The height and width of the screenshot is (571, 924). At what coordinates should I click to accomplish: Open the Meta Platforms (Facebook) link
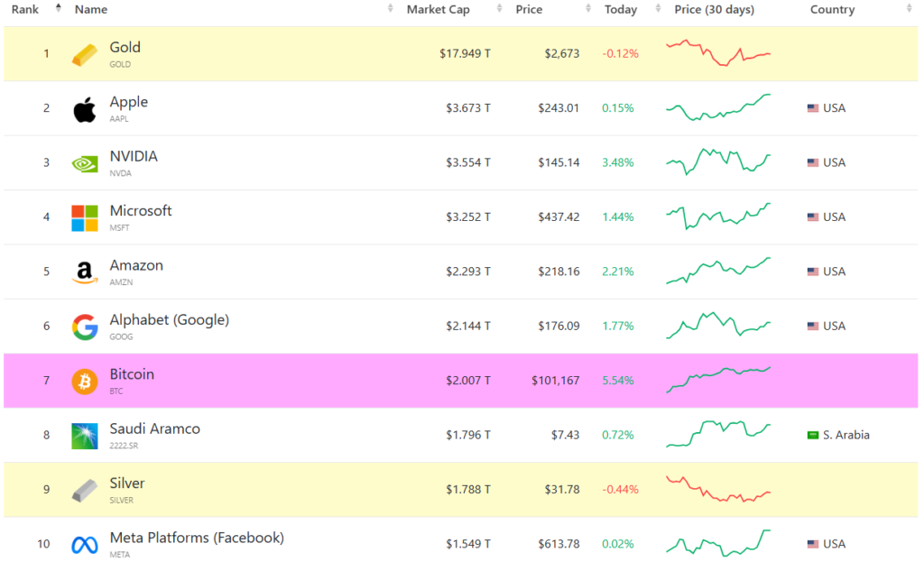tap(197, 538)
